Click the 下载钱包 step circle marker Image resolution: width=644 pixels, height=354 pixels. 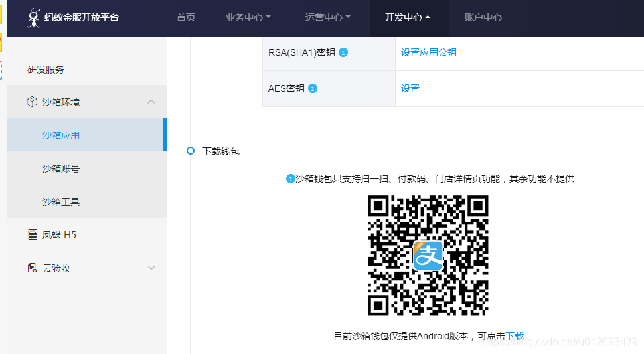point(190,151)
